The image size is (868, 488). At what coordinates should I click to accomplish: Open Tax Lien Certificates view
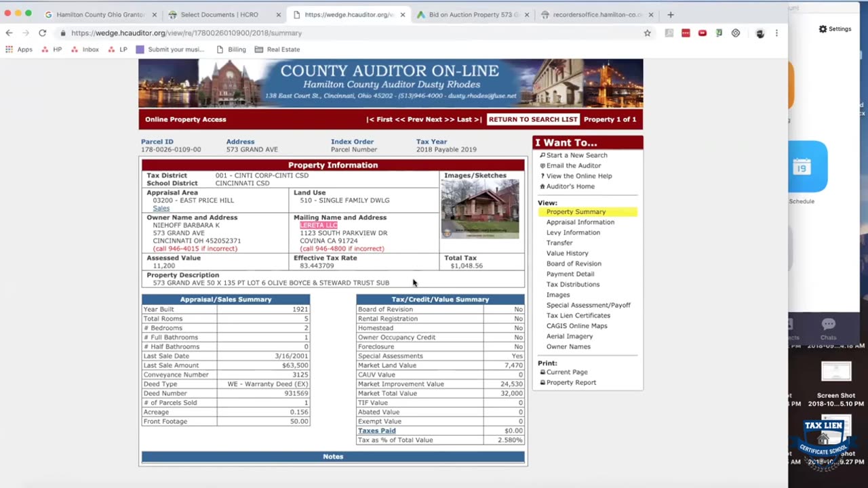pyautogui.click(x=578, y=315)
